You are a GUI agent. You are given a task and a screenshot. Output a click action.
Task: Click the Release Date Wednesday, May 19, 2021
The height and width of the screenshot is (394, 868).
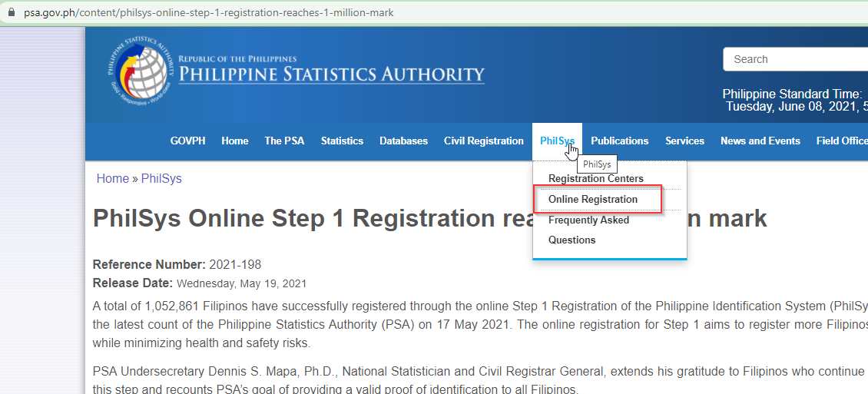coord(199,283)
